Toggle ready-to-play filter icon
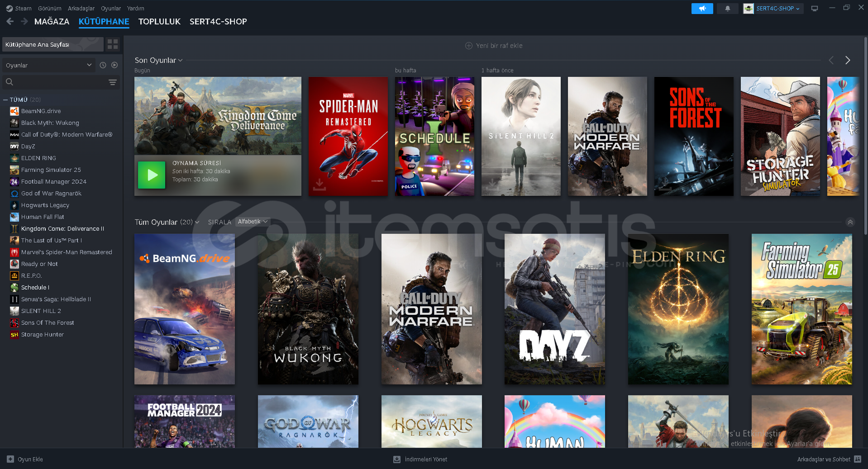Viewport: 868px width, 469px height. tap(114, 65)
